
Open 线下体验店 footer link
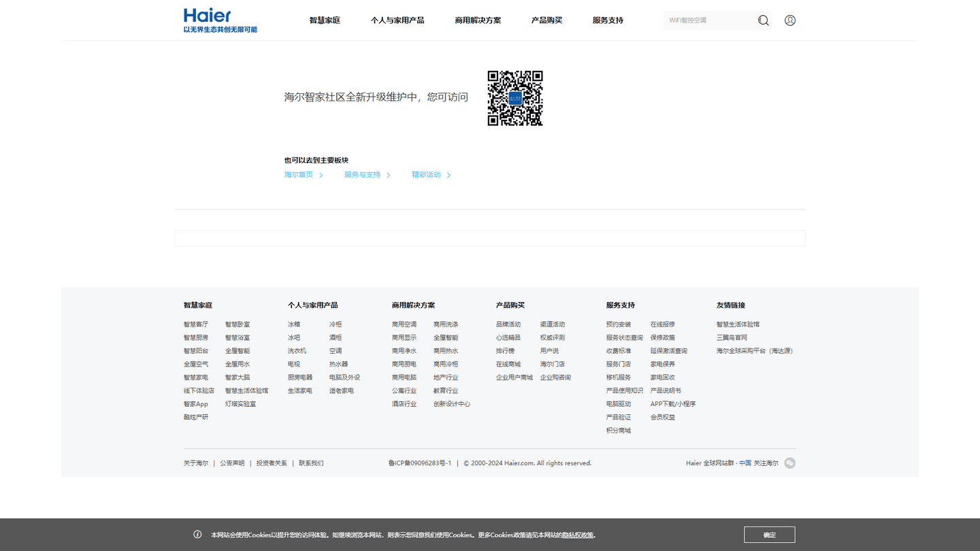click(199, 390)
